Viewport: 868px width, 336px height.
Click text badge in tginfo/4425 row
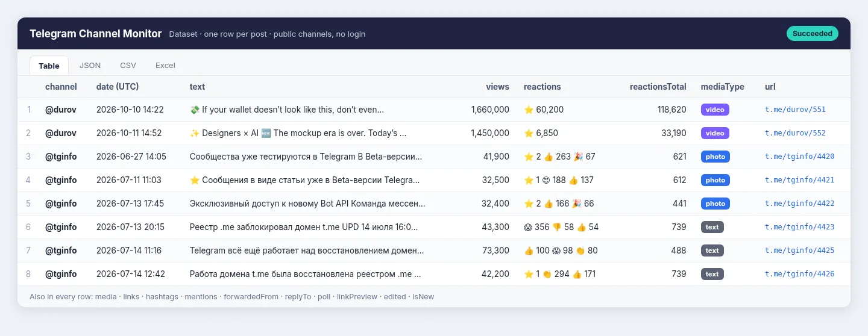(712, 250)
